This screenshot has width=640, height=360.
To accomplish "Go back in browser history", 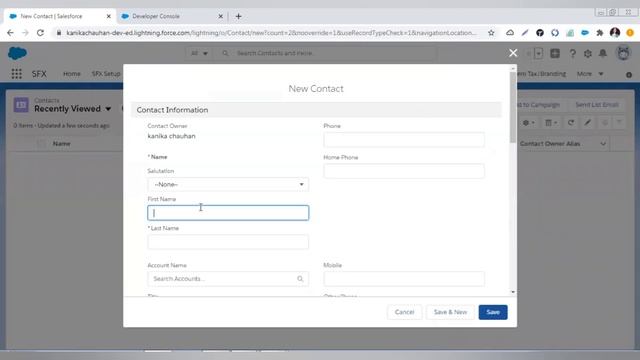I will (x=10, y=33).
